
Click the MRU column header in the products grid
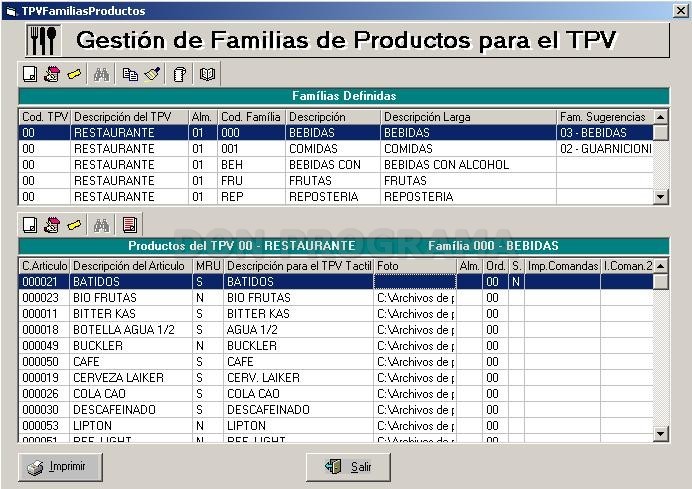coord(208,266)
